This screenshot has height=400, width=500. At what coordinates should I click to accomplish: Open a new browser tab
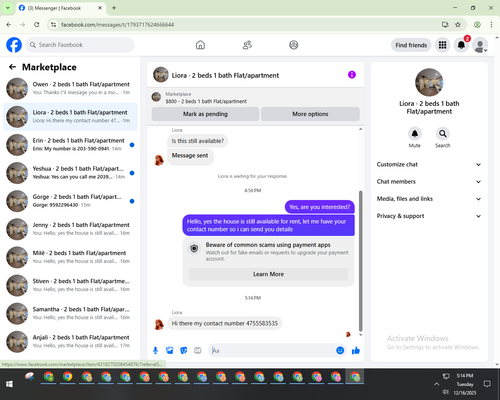click(114, 8)
